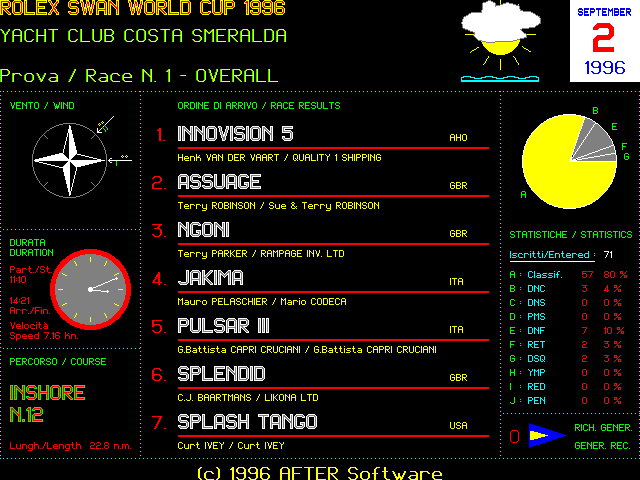Click the D : PMS statistics row
This screenshot has width=640, height=480.
tap(565, 317)
